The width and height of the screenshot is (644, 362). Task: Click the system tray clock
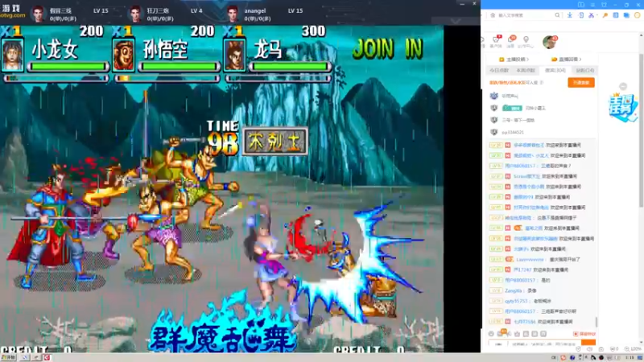(x=630, y=358)
